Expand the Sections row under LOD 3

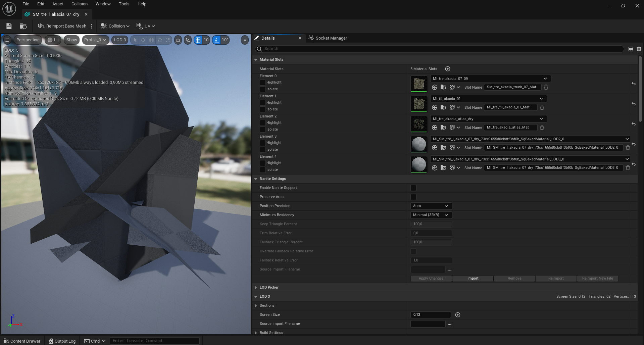[256, 306]
